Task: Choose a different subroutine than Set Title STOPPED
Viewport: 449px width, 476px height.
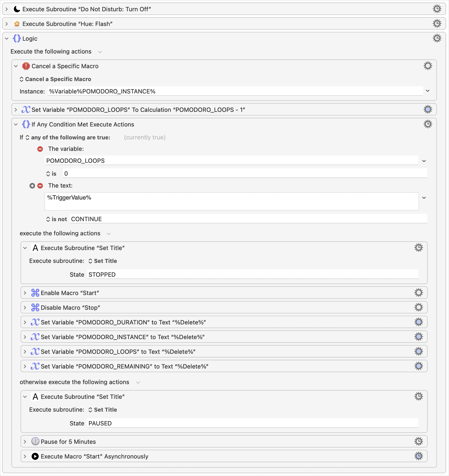Action: (102, 261)
